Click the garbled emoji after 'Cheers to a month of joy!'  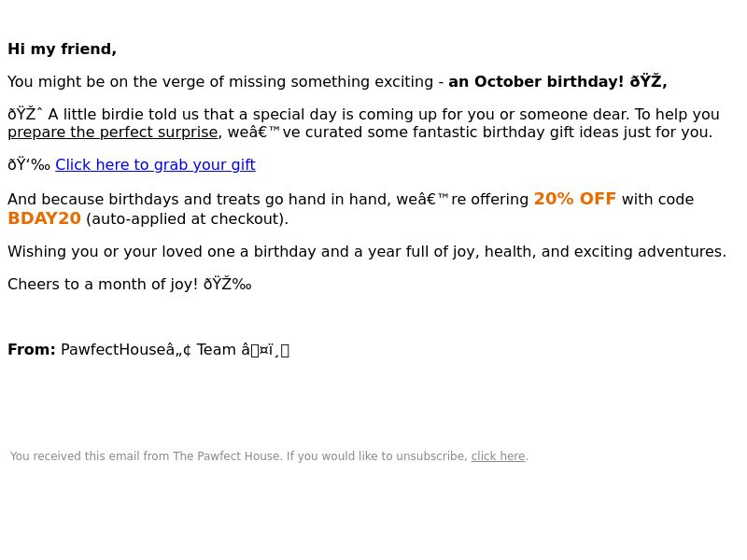click(x=227, y=285)
